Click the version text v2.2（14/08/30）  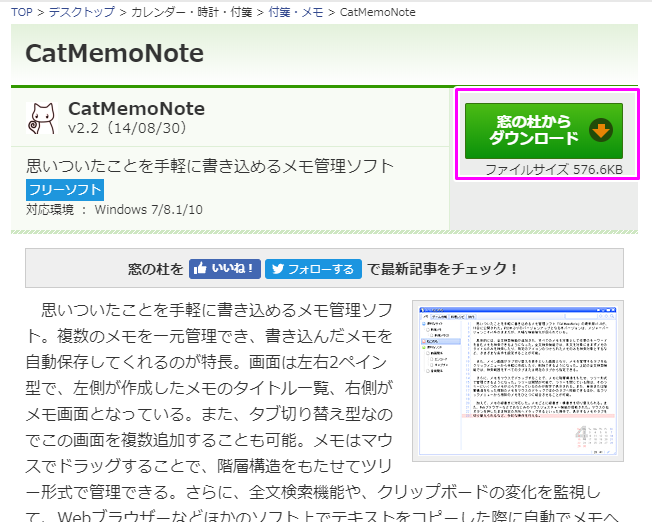click(x=127, y=128)
